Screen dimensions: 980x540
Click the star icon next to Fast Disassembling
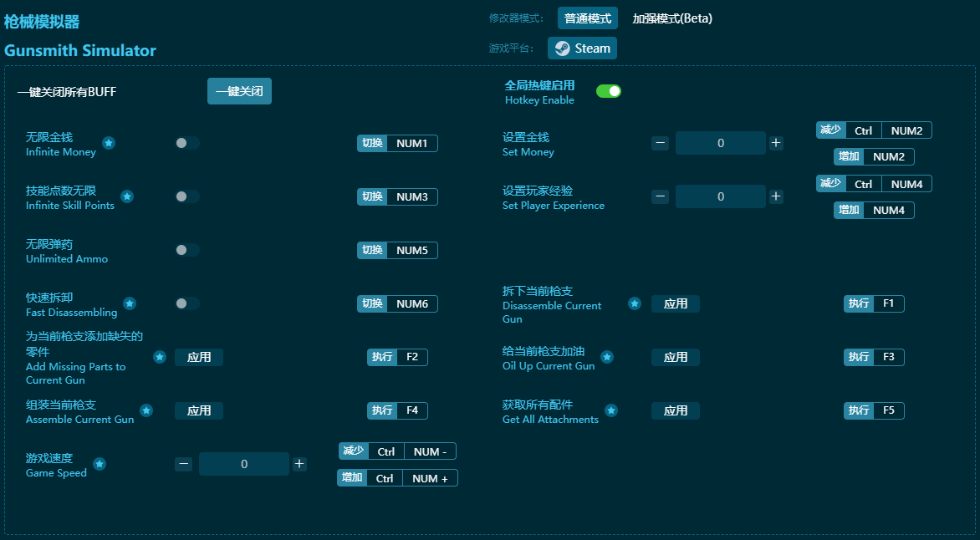(130, 303)
